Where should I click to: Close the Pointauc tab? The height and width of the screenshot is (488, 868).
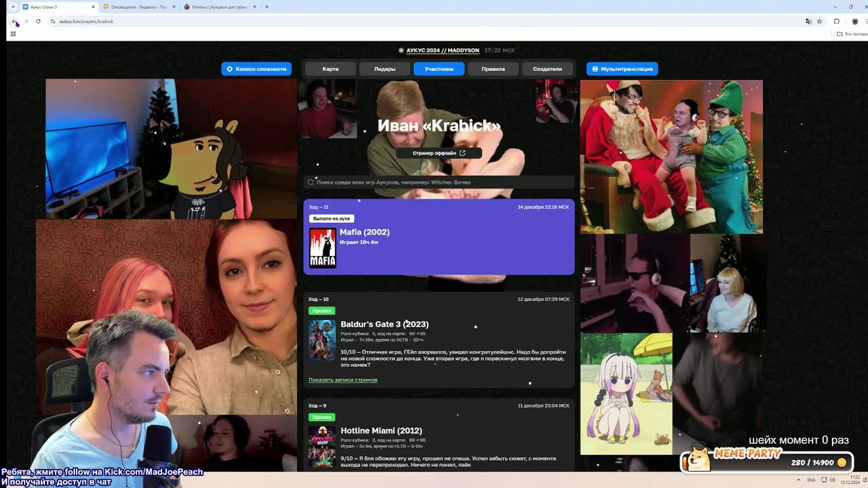pos(255,7)
